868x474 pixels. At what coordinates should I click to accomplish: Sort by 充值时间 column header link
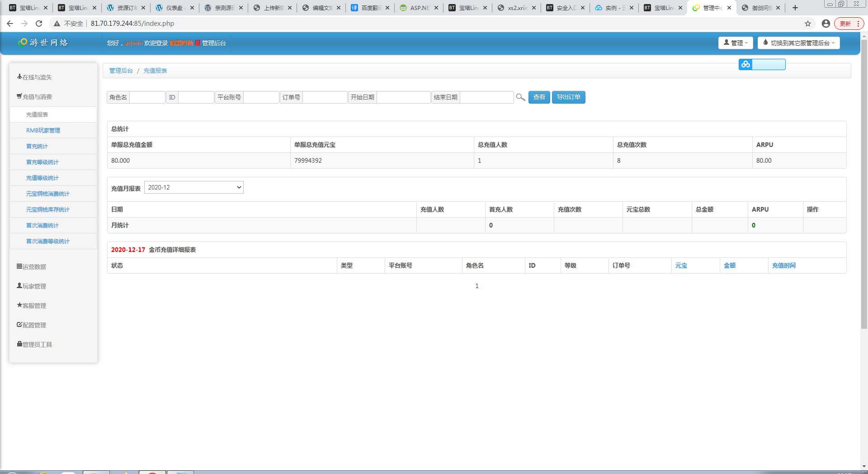point(783,265)
